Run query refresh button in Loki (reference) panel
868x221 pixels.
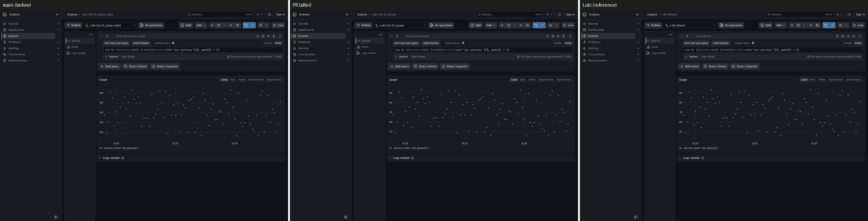click(x=826, y=25)
